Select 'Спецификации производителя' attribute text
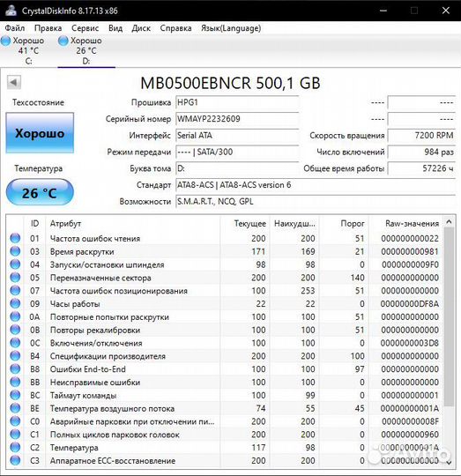The width and height of the screenshot is (461, 476). pyautogui.click(x=108, y=356)
